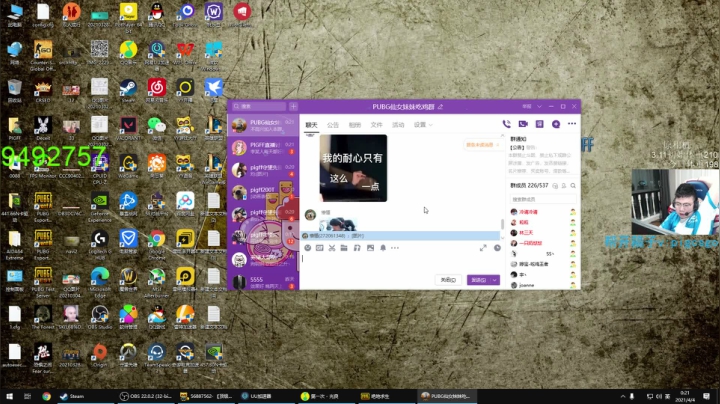Select member 林三天 in group member list
The image size is (720, 404).
pos(543,233)
